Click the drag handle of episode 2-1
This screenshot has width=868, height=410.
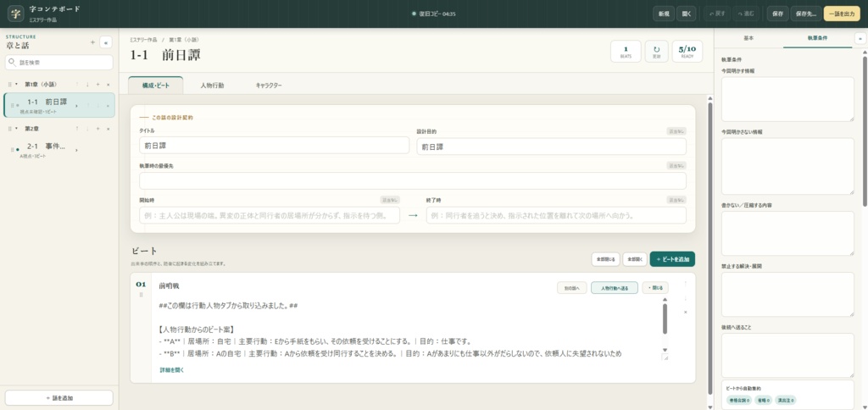(12, 149)
